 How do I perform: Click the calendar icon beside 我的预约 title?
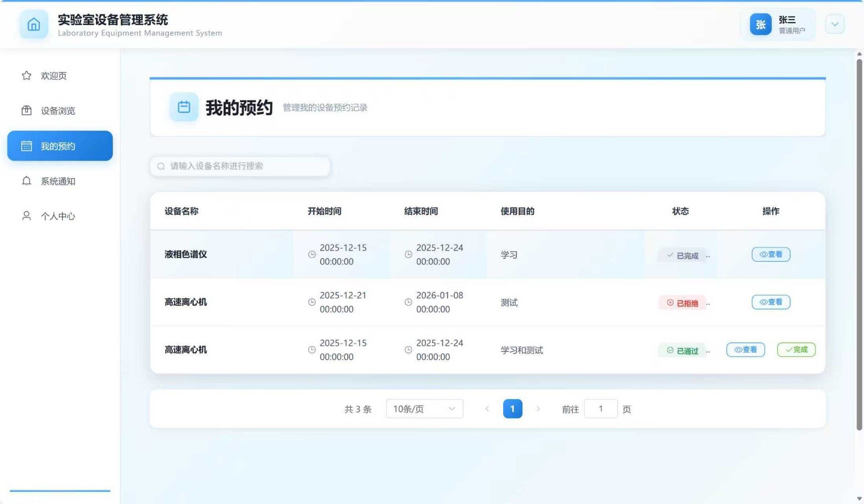pos(184,107)
